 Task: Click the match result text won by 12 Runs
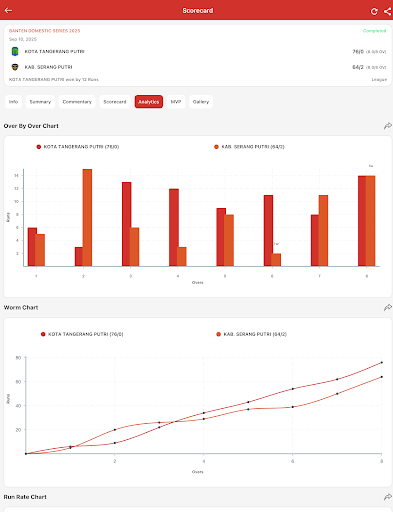point(54,79)
